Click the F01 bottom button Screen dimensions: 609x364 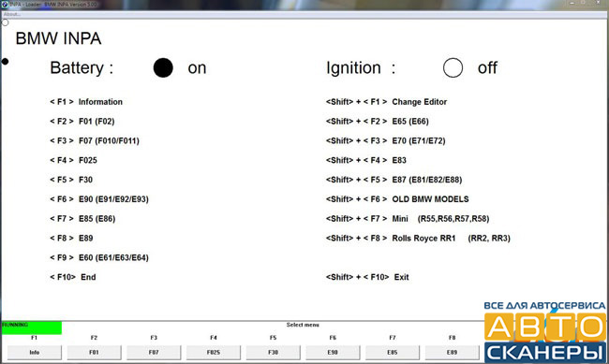coord(94,353)
